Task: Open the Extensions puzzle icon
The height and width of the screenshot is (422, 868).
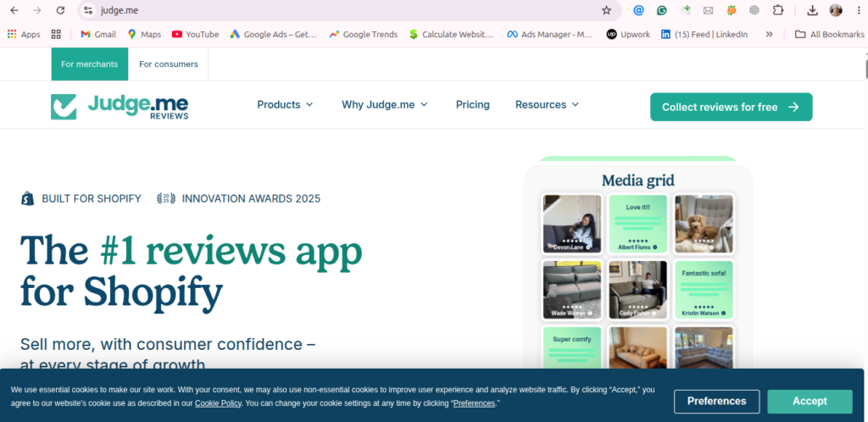Action: (x=778, y=10)
